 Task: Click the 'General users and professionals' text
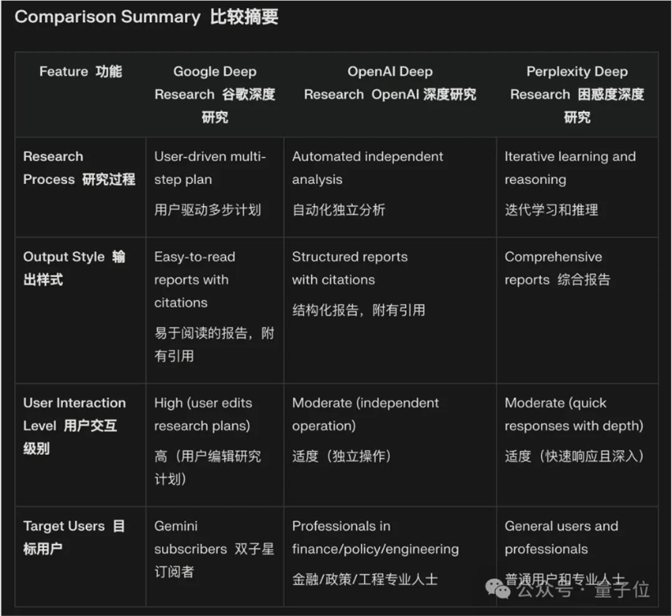coord(562,537)
